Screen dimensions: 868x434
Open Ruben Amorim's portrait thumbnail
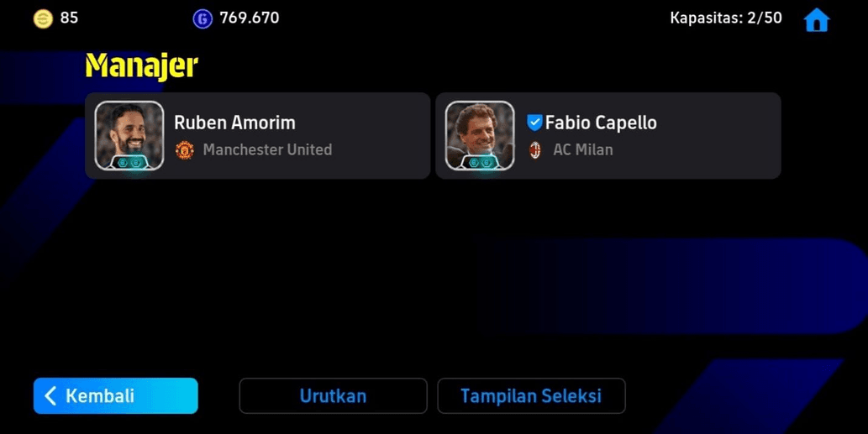point(129,135)
